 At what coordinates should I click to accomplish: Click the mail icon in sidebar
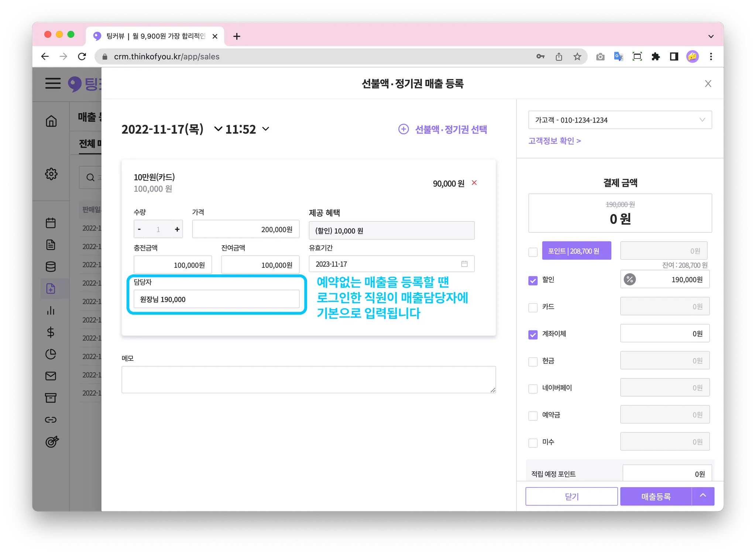[51, 376]
